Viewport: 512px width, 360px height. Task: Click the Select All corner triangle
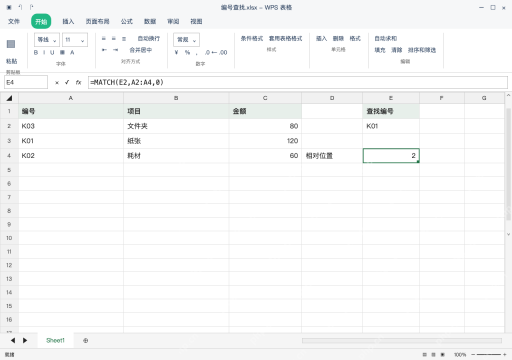tap(9, 98)
